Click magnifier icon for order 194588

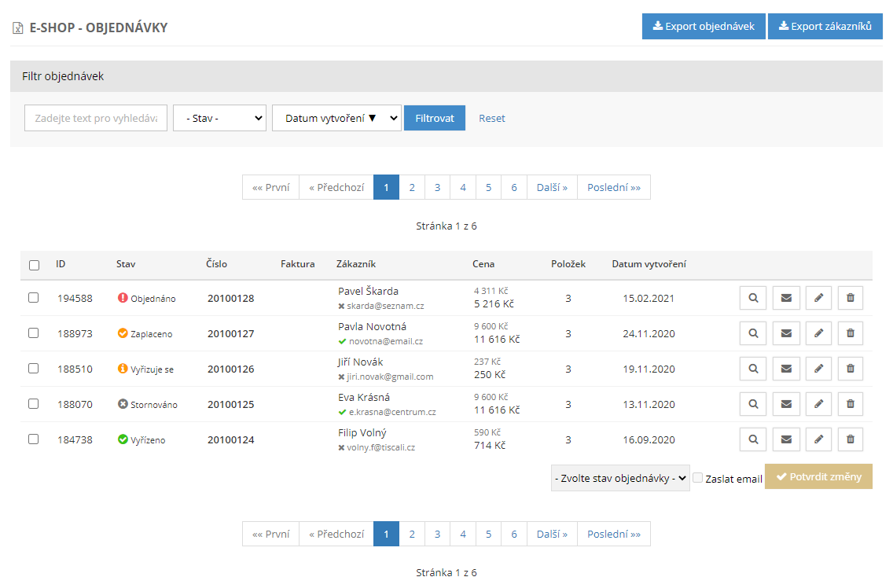point(753,299)
